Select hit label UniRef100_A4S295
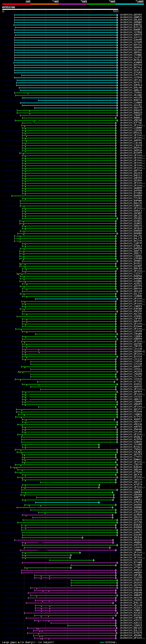 click(131, 98)
